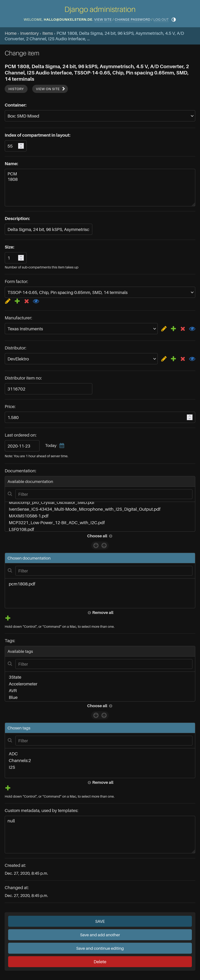Add a new manufacturer with green plus
Screen dimensions: 200x980
click(x=173, y=329)
